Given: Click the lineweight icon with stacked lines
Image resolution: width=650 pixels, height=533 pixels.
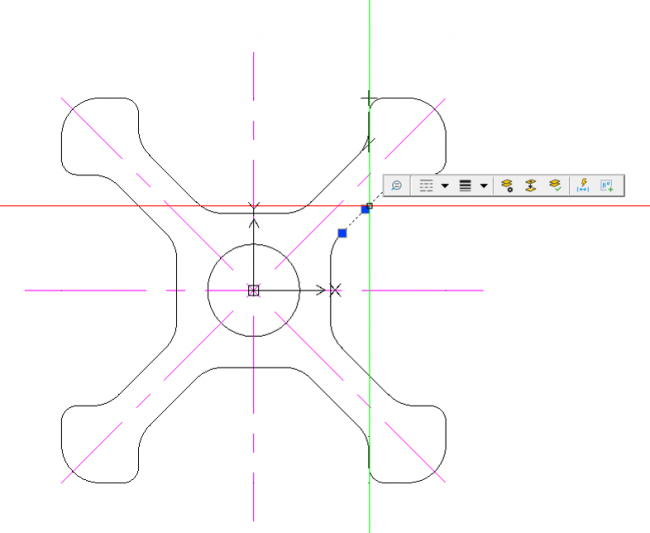Looking at the screenshot, I should (x=465, y=185).
